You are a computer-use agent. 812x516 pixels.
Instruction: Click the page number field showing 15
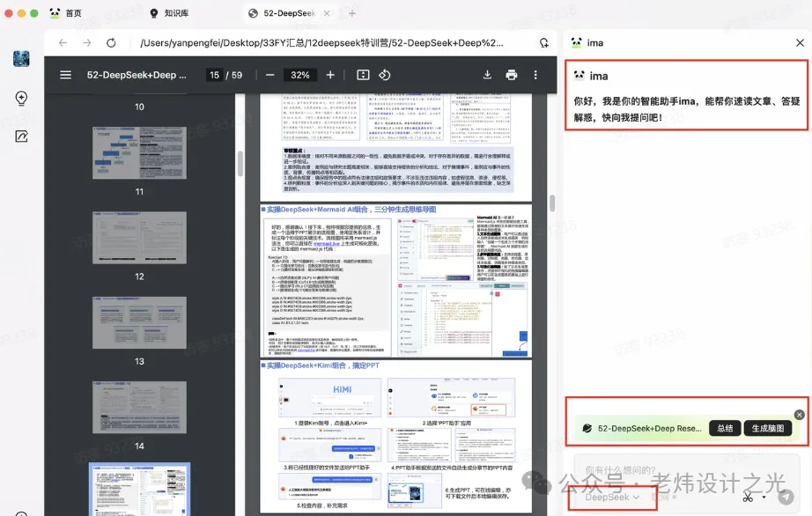214,75
